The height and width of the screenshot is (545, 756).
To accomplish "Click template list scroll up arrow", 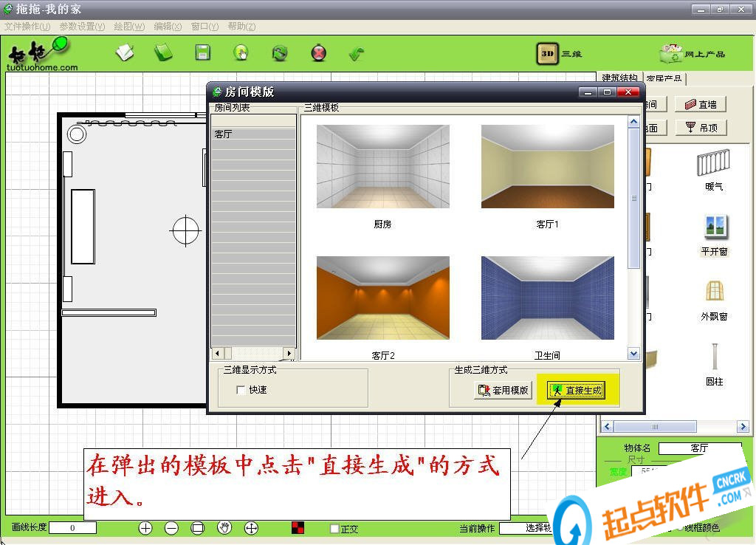I will tap(633, 122).
